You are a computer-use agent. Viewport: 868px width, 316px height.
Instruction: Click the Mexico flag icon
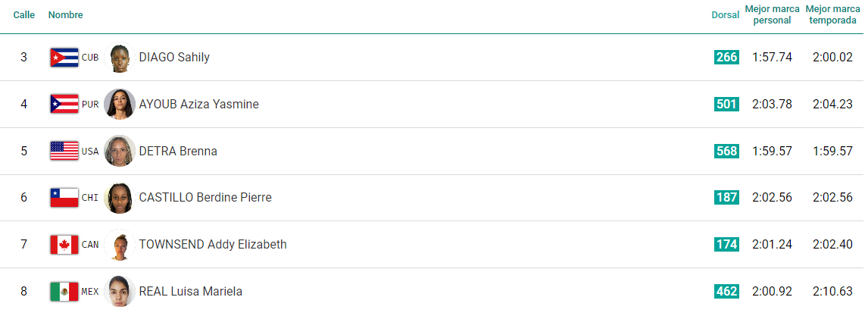tap(64, 292)
